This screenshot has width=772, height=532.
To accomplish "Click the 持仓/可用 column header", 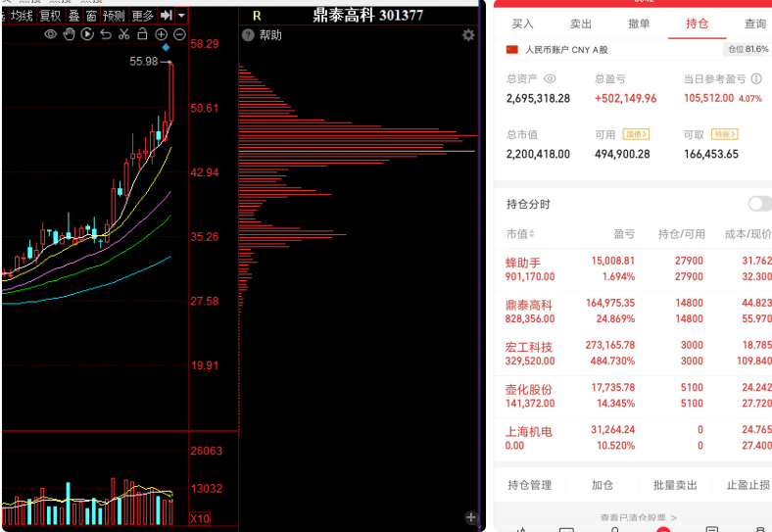I will click(x=682, y=234).
